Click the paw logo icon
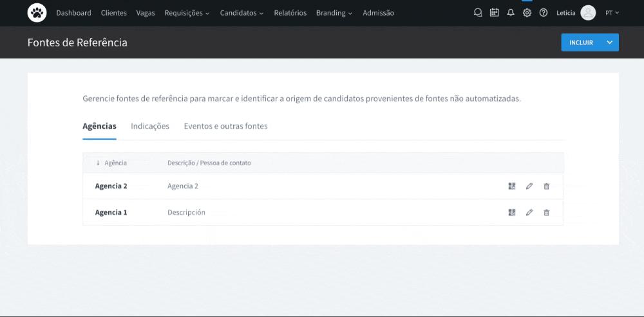 click(37, 13)
